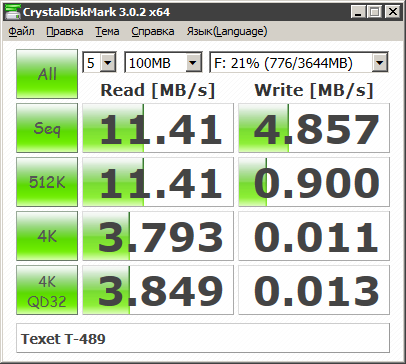Screen dimensions: 406x364
Task: Select the Seq write value 4.857
Action: coord(314,128)
